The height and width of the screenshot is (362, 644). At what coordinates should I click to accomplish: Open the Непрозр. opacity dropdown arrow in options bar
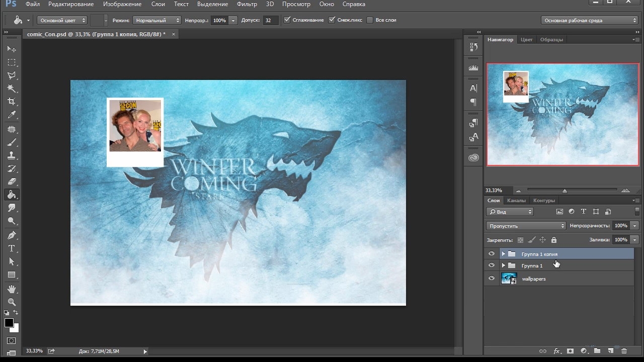coord(233,20)
